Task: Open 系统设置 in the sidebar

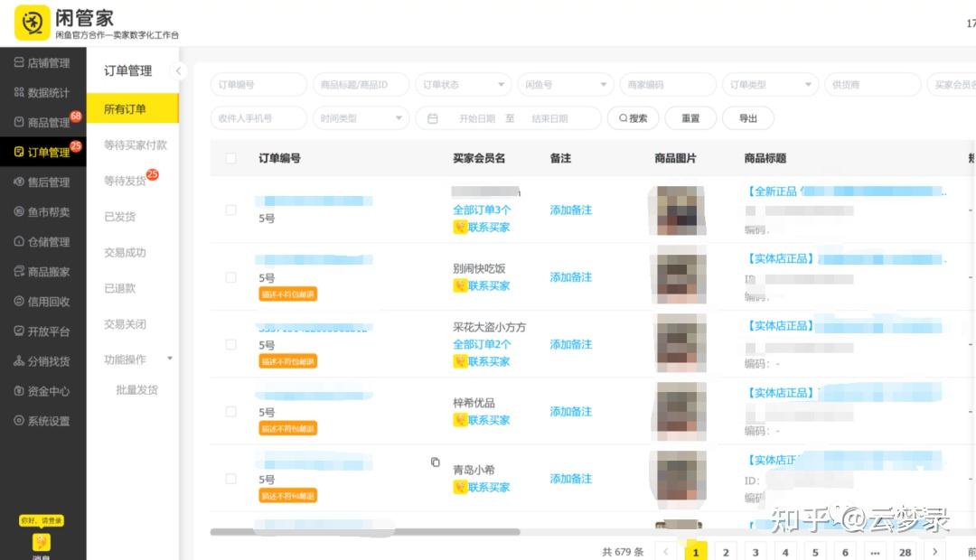Action: pyautogui.click(x=42, y=421)
